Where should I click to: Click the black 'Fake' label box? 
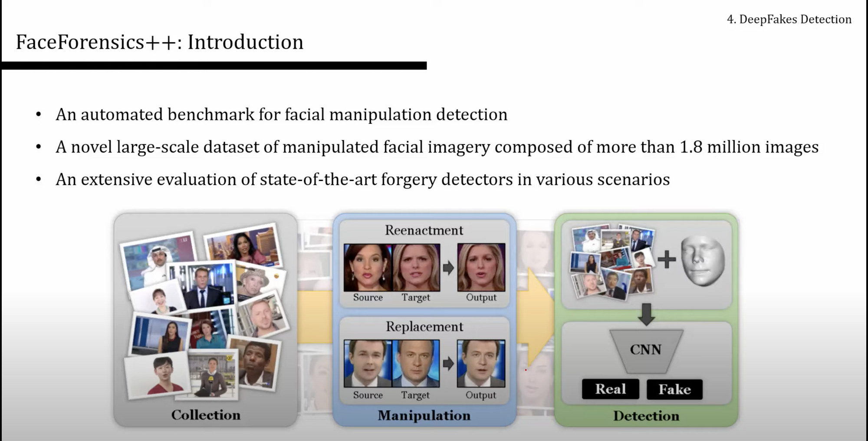click(x=674, y=389)
